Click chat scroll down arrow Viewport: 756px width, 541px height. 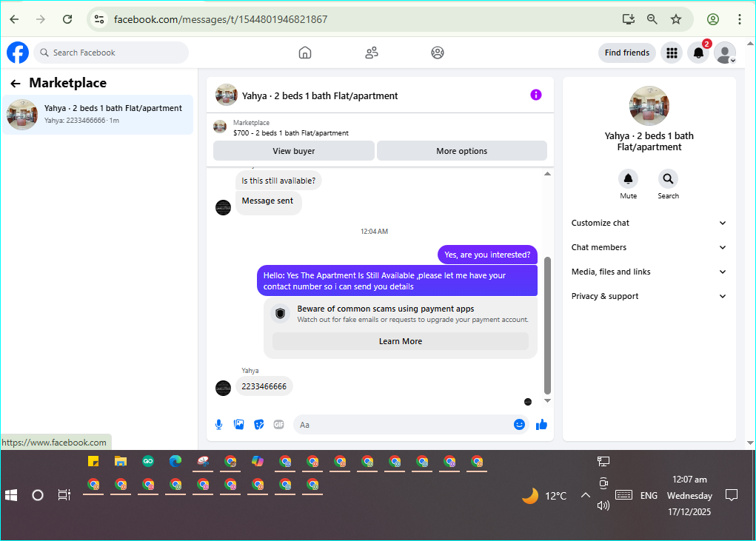pos(547,400)
